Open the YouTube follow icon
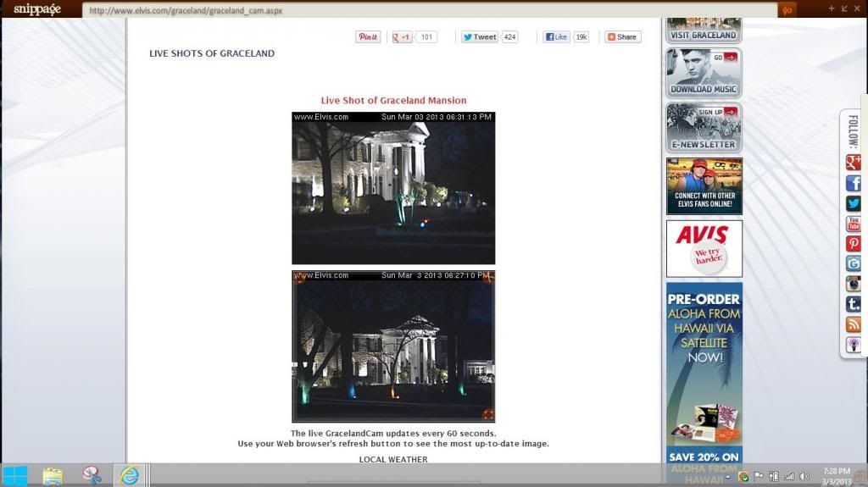This screenshot has width=868, height=487. pyautogui.click(x=853, y=224)
